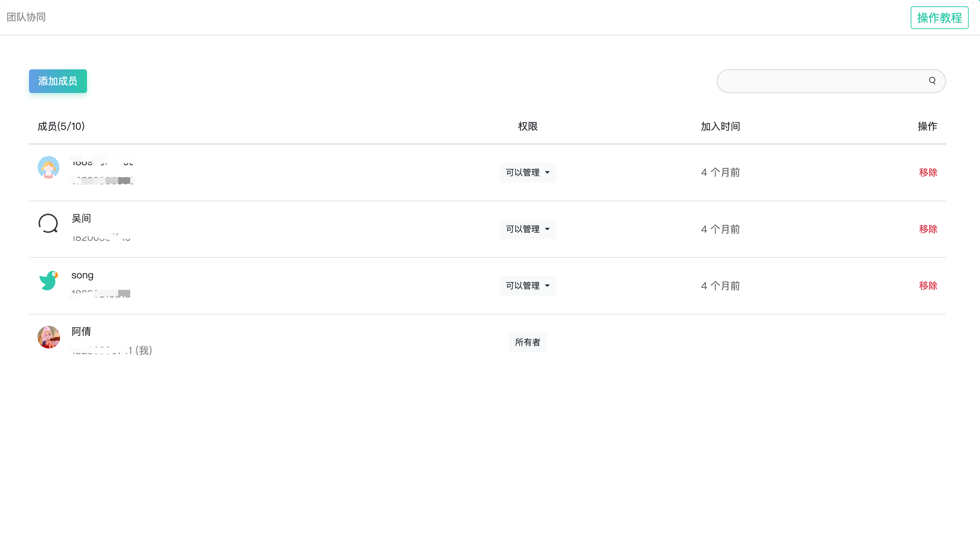The height and width of the screenshot is (549, 980).
Task: Click song's parrot avatar
Action: click(49, 281)
